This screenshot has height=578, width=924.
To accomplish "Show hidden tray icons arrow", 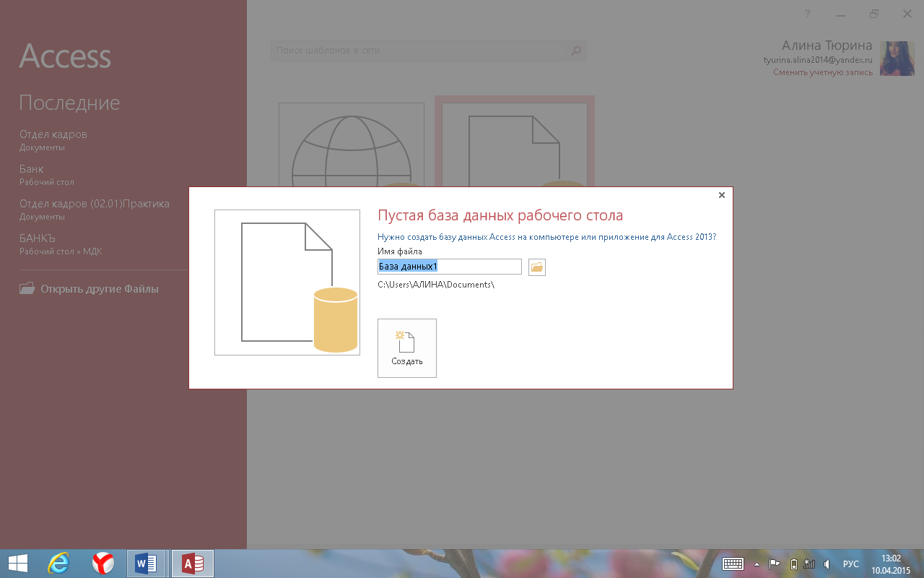I will click(757, 564).
